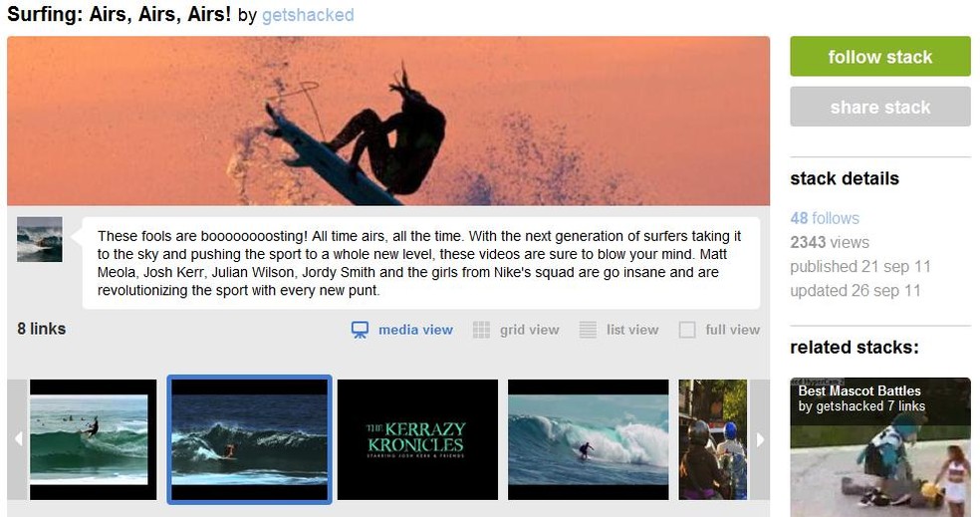Select list view label
This screenshot has width=980, height=517.
point(632,330)
